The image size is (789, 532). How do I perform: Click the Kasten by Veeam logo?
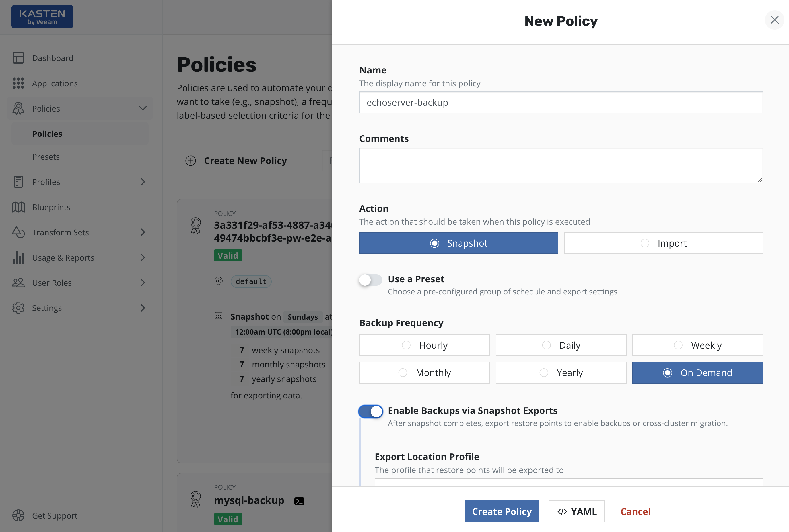coord(42,17)
